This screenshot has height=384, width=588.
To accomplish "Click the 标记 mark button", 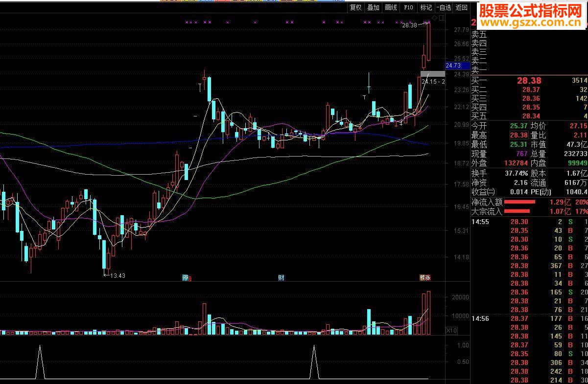I will (x=426, y=7).
